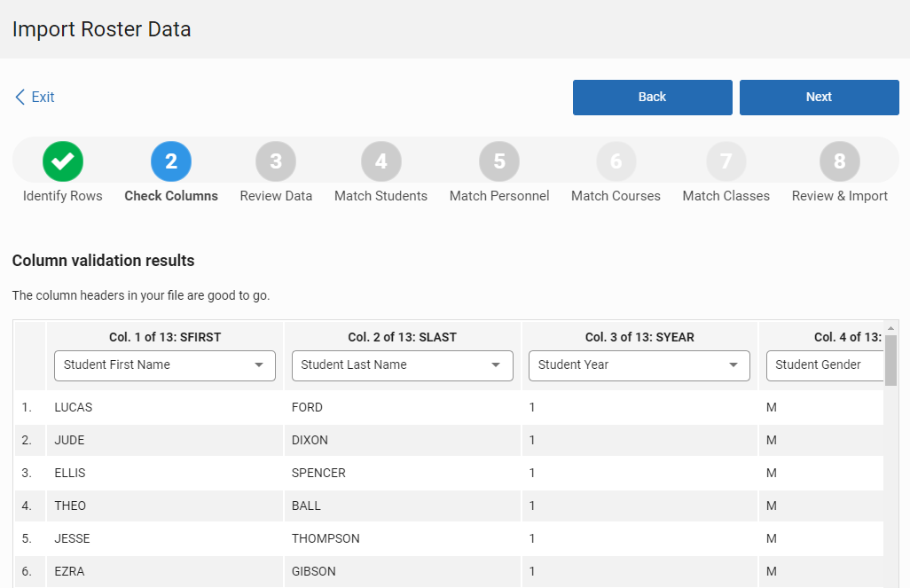
Task: Click the Match Classes step label
Action: click(x=726, y=196)
